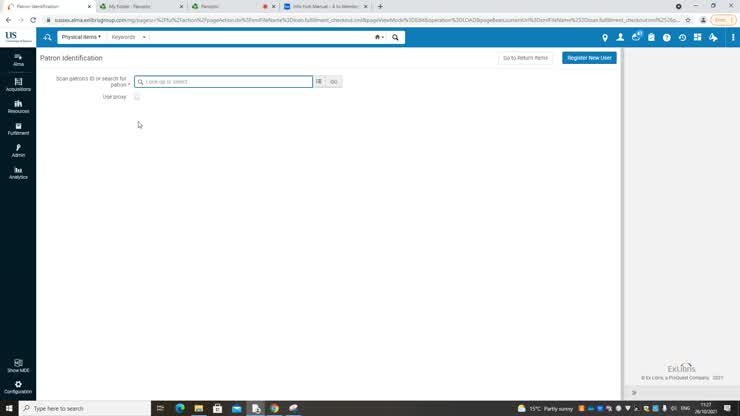Open the patron list picker beside lookup field

pyautogui.click(x=319, y=82)
